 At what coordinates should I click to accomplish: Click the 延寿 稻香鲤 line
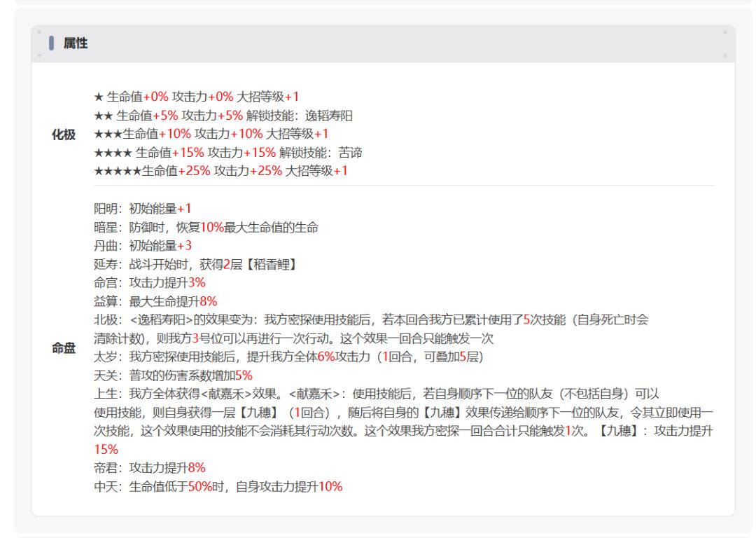[196, 265]
